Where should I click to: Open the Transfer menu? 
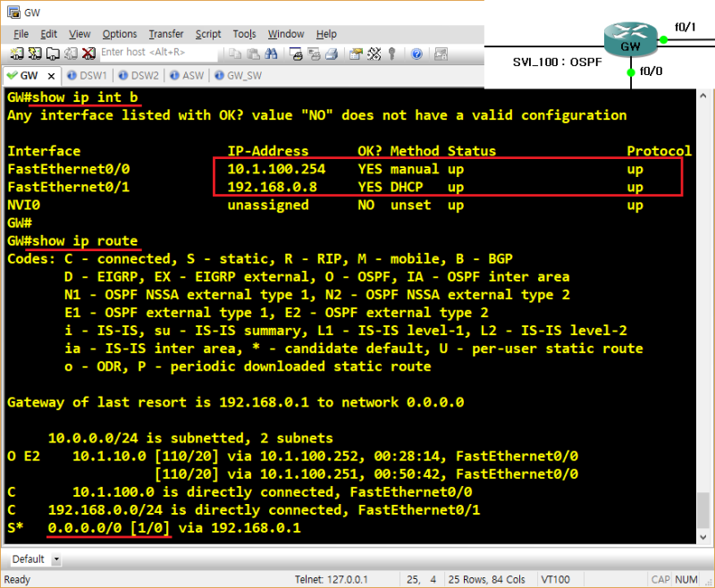click(x=166, y=34)
